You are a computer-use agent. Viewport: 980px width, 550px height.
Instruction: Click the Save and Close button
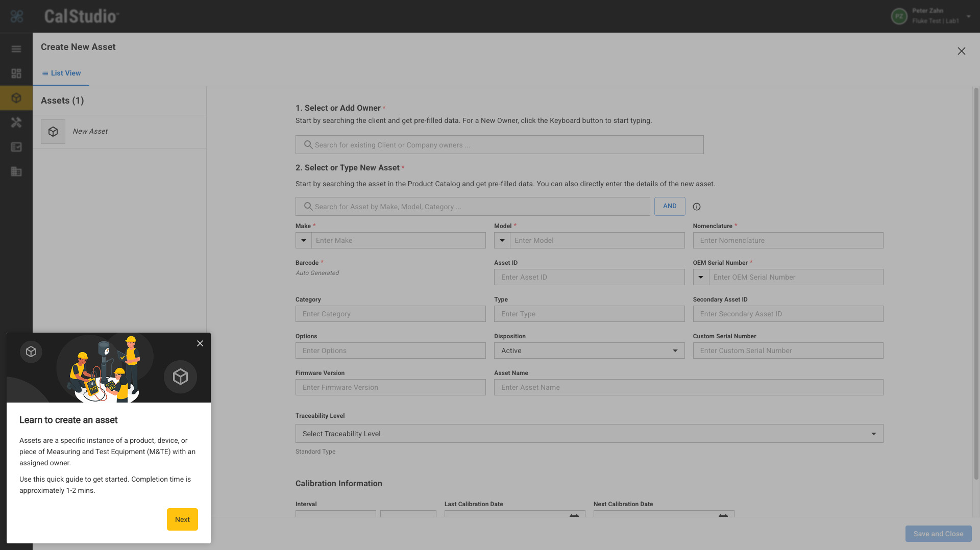[938, 534]
